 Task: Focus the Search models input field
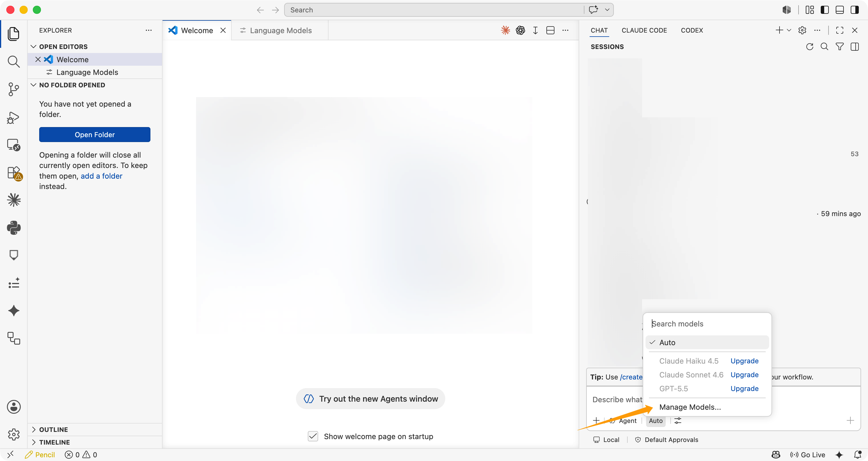click(707, 324)
